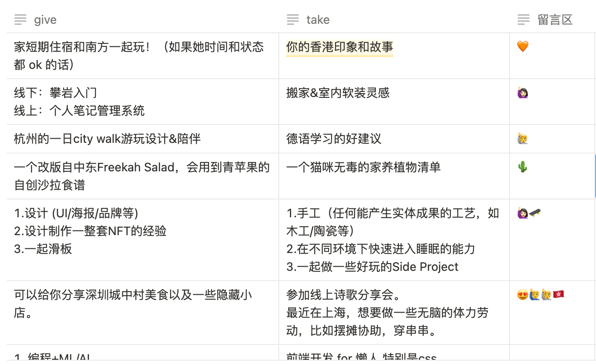Image resolution: width=596 pixels, height=364 pixels.
Task: Click the cell about 深圳城中村美食
Action: (143, 313)
